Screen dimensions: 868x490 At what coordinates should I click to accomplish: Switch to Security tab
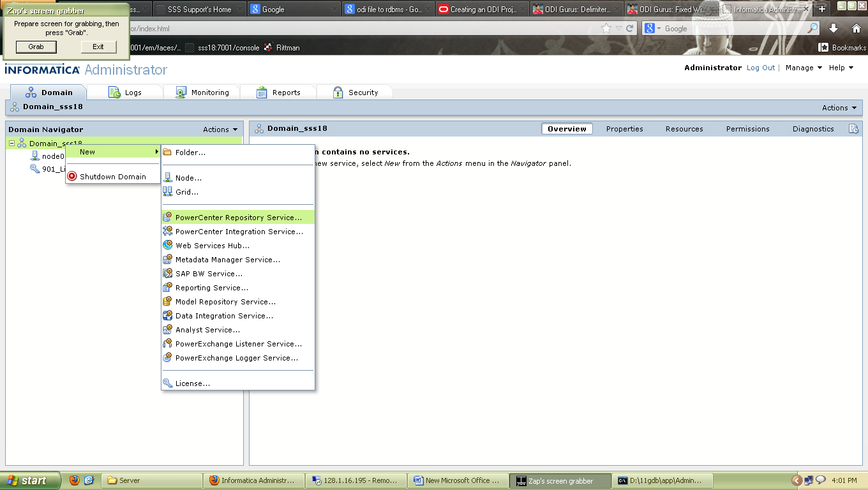[x=355, y=93]
